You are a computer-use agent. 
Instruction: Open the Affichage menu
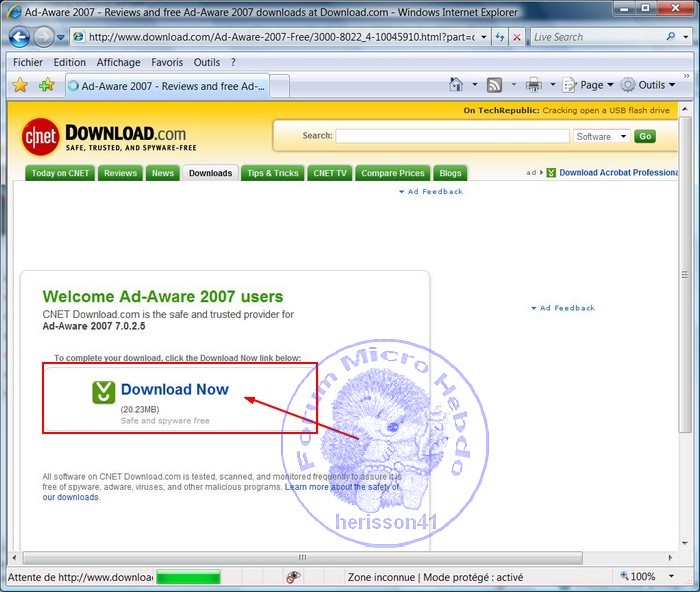point(118,62)
